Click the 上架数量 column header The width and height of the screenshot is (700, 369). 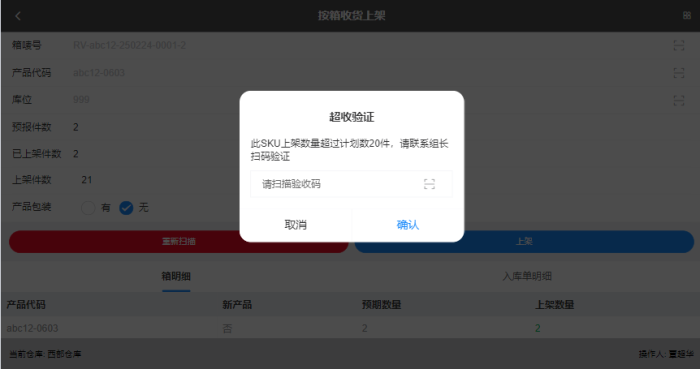click(x=554, y=305)
